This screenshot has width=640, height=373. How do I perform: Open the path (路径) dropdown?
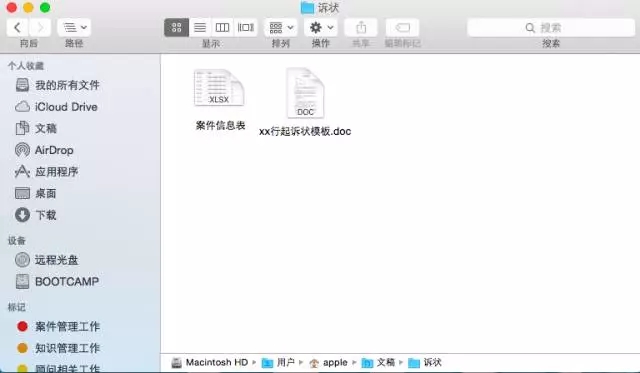click(74, 28)
